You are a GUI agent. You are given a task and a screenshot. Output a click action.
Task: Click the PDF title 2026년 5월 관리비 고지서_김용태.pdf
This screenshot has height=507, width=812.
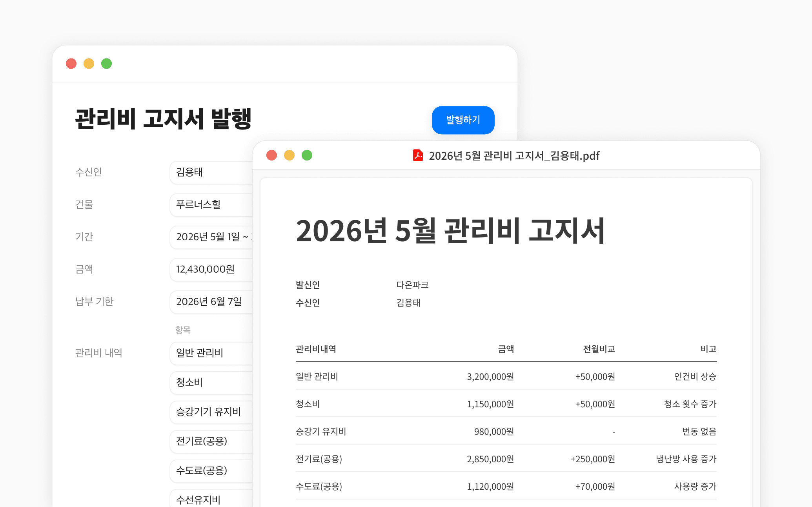click(x=514, y=156)
